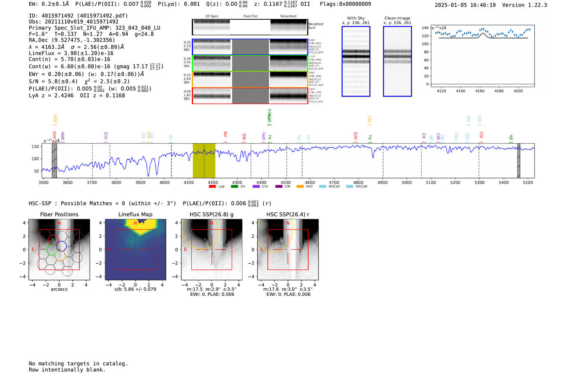576x392 pixels.
Task: Click the 'arcsecs' axis label
Action: tap(59, 289)
